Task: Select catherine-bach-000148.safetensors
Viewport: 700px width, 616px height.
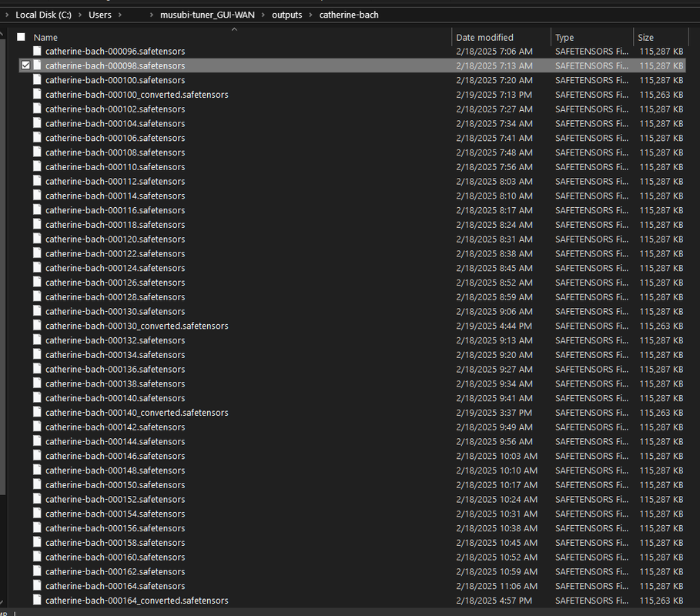Action: (115, 470)
